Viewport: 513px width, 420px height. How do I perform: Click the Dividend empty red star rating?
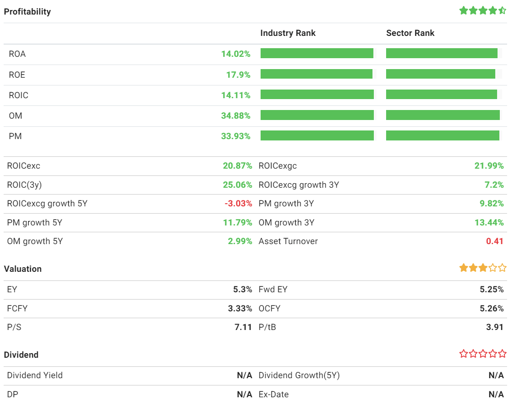point(483,354)
